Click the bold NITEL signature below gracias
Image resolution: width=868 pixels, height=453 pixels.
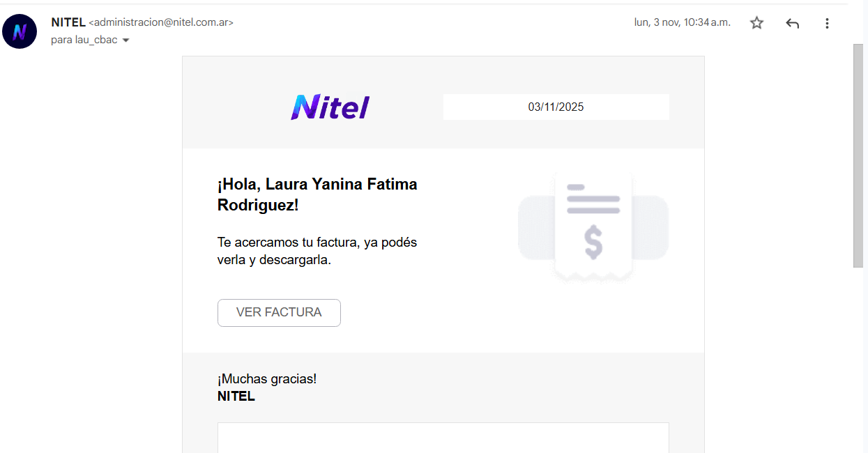click(236, 397)
